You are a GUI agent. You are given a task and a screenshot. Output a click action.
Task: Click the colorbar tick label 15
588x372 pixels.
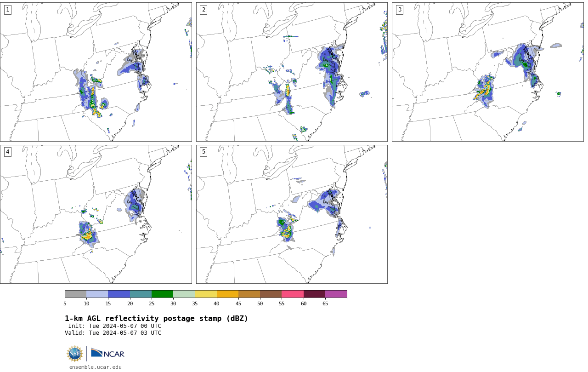point(108,303)
